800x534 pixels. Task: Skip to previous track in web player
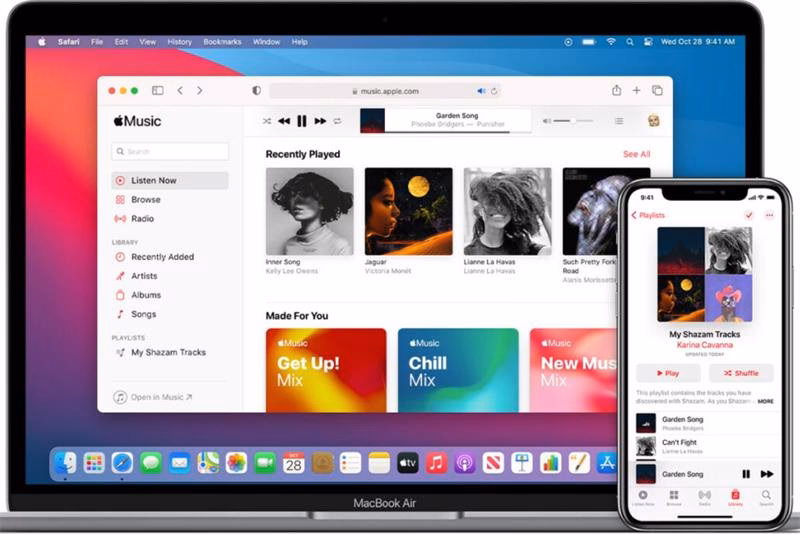pyautogui.click(x=284, y=121)
